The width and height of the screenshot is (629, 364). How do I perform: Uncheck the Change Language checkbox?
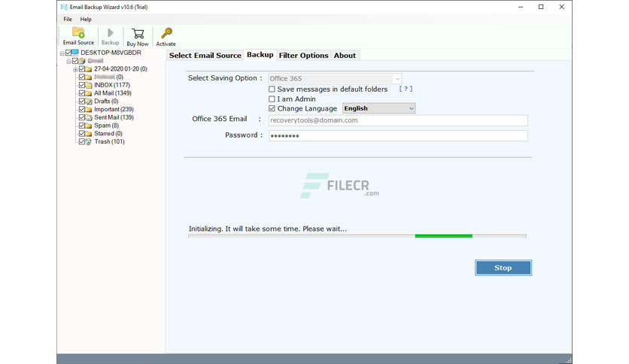pos(272,108)
